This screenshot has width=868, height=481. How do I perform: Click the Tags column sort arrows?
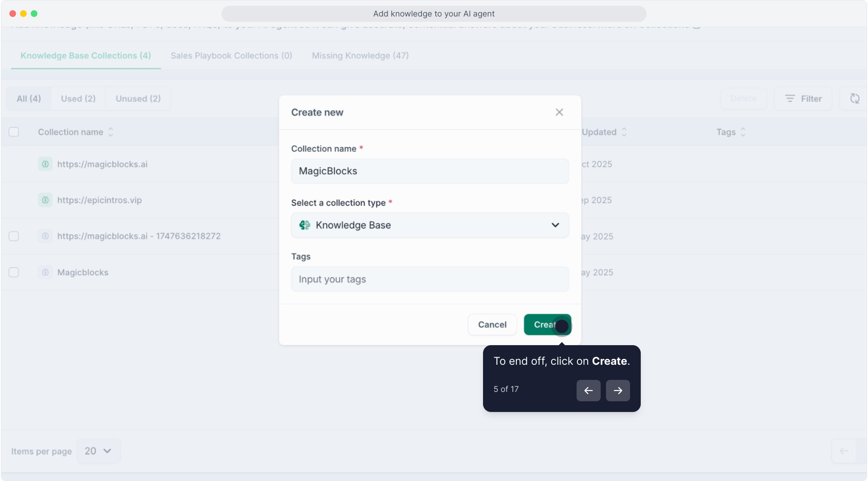click(743, 132)
